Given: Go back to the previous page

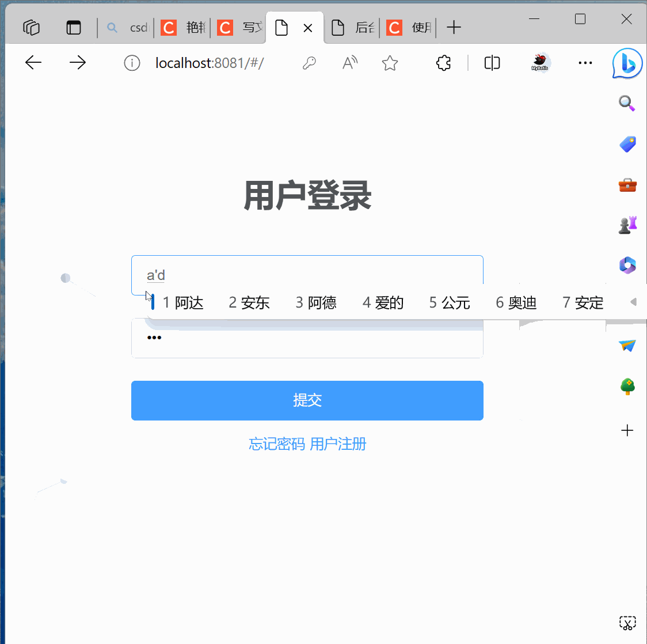Looking at the screenshot, I should [x=33, y=63].
